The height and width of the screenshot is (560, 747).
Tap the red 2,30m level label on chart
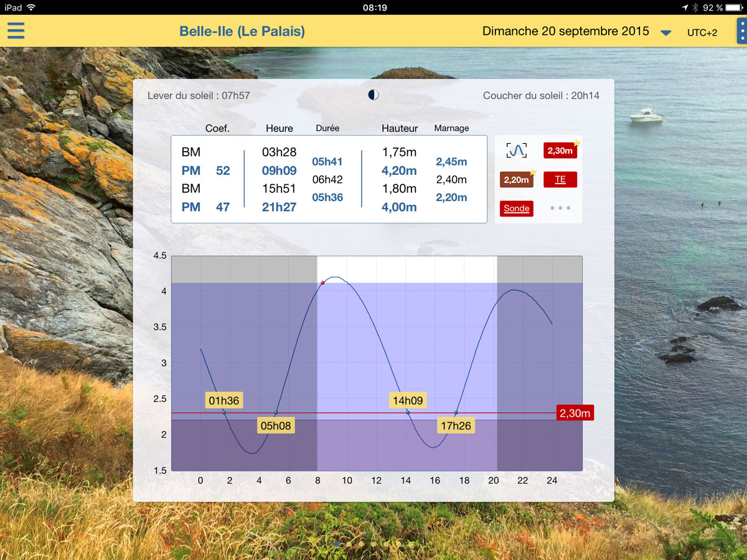(575, 413)
